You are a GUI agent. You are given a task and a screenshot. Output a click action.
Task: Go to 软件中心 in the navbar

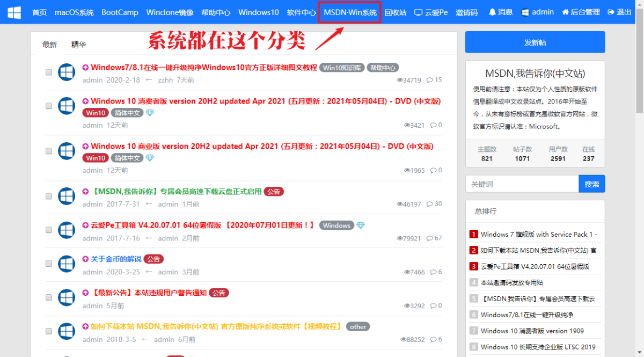coord(301,12)
